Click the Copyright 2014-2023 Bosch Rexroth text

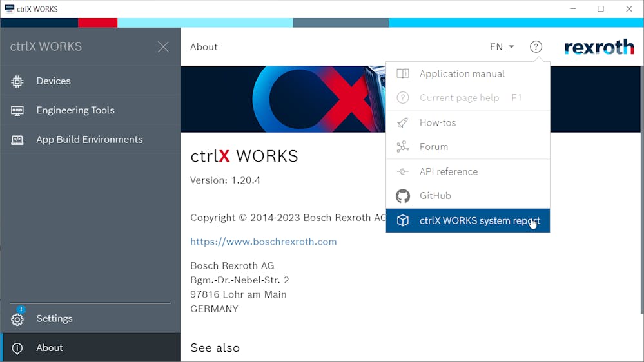(x=288, y=218)
